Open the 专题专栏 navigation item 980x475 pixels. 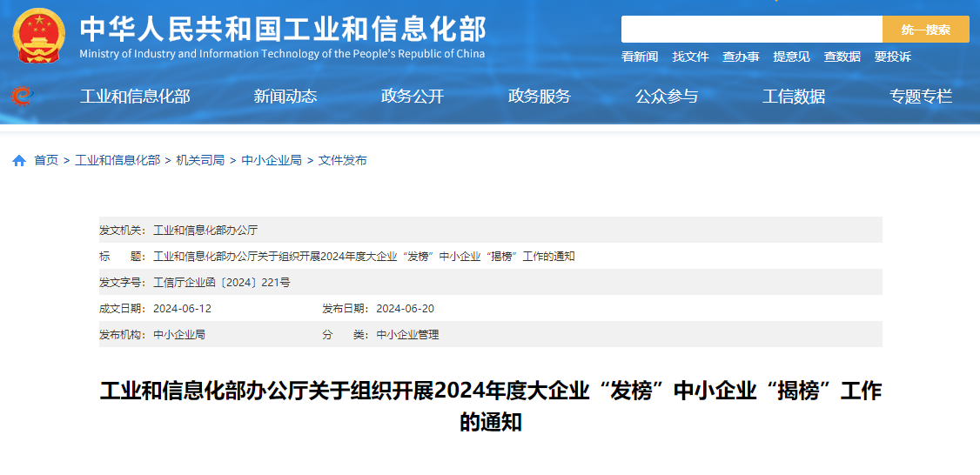point(921,97)
